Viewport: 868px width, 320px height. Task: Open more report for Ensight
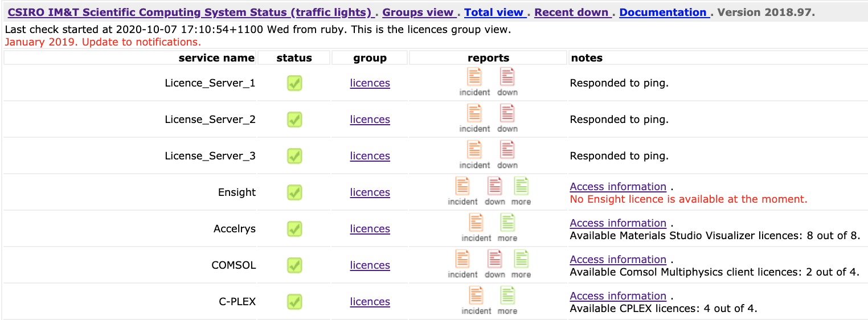[x=521, y=191]
